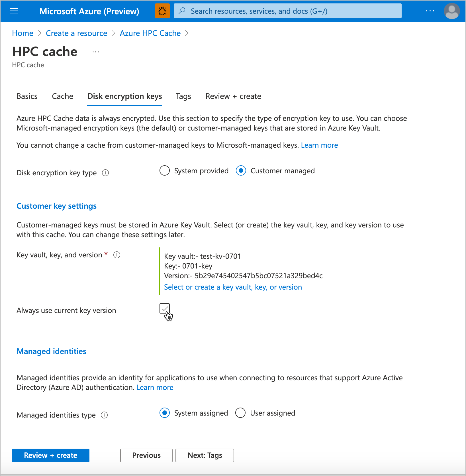Open the top-right ellipsis options menu

click(430, 11)
